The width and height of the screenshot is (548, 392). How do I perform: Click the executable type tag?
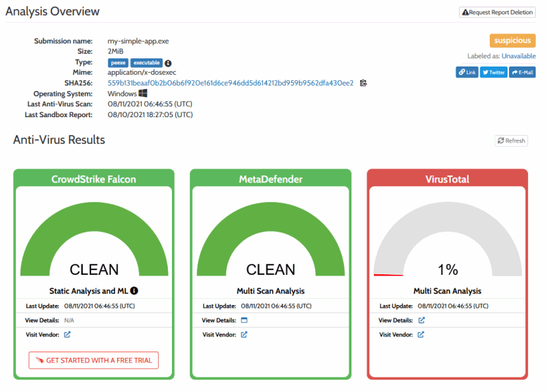tap(147, 63)
